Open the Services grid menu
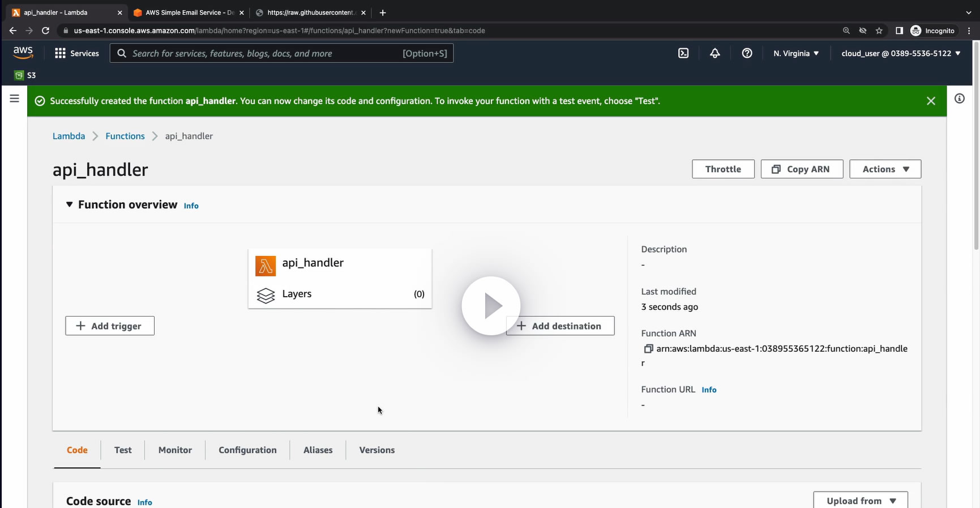Screen dimensions: 980x508 pyautogui.click(x=76, y=53)
